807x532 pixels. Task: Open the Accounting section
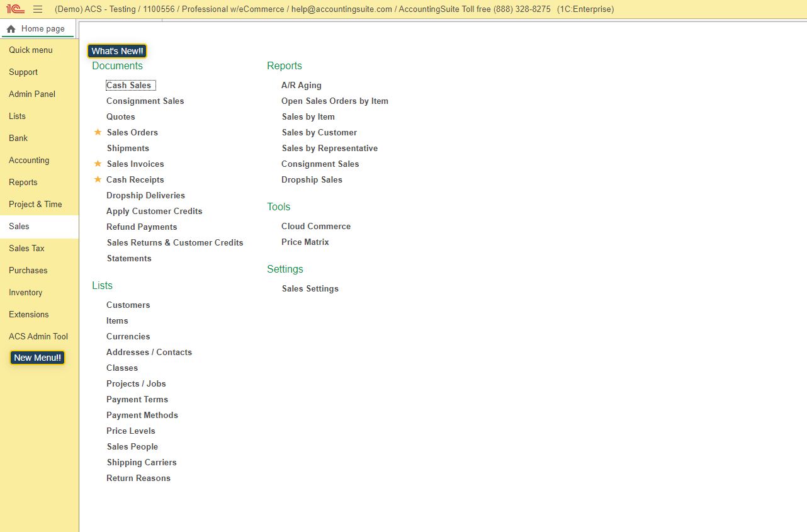pyautogui.click(x=39, y=161)
